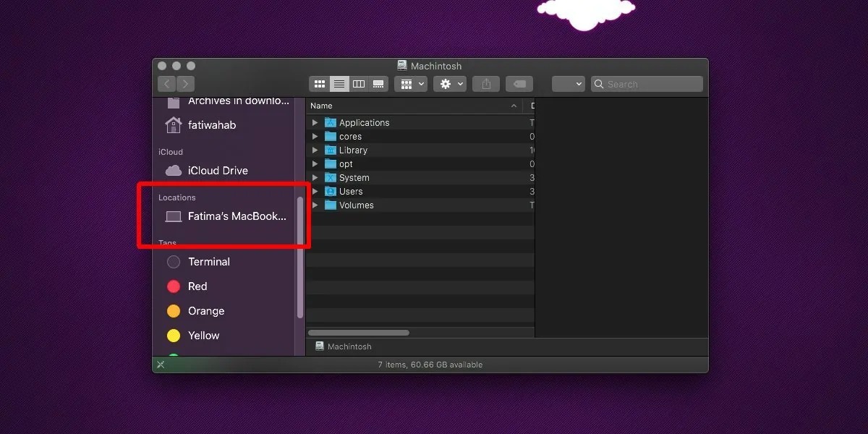This screenshot has height=434, width=868.
Task: Click Machintosh in the path bar
Action: (x=349, y=346)
